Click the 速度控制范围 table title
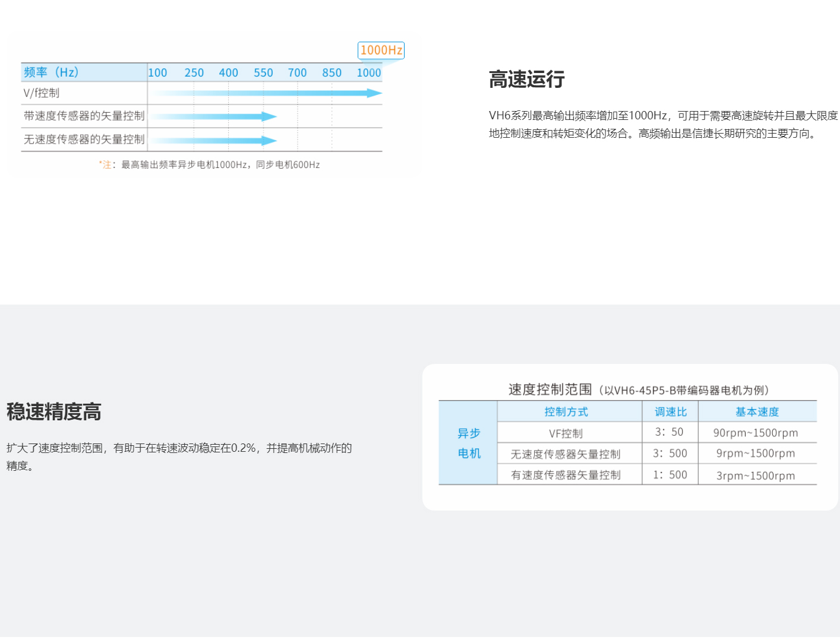Image resolution: width=840 pixels, height=640 pixels. pyautogui.click(x=639, y=389)
